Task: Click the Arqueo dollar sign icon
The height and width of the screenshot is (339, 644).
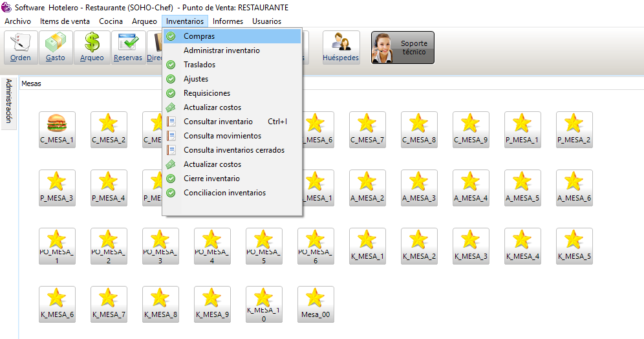Action: pyautogui.click(x=92, y=47)
